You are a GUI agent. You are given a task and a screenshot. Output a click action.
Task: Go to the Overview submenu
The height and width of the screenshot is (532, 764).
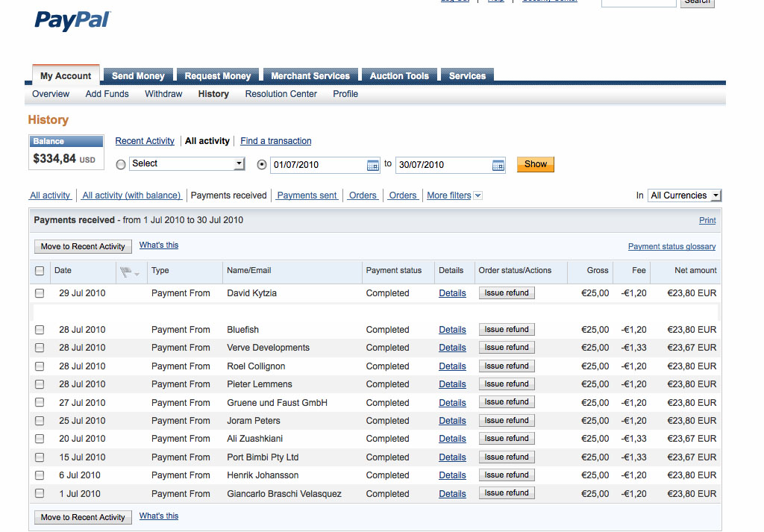coord(51,94)
